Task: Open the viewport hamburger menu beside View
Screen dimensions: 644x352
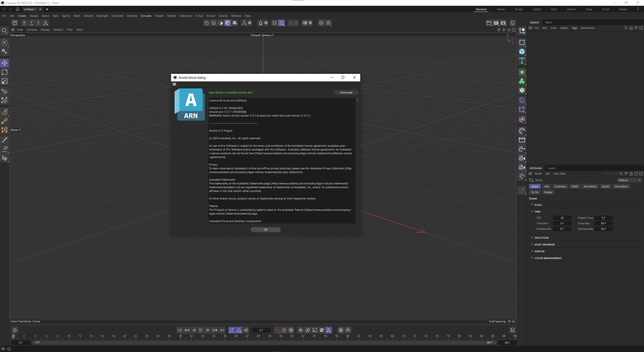Action: click(13, 30)
